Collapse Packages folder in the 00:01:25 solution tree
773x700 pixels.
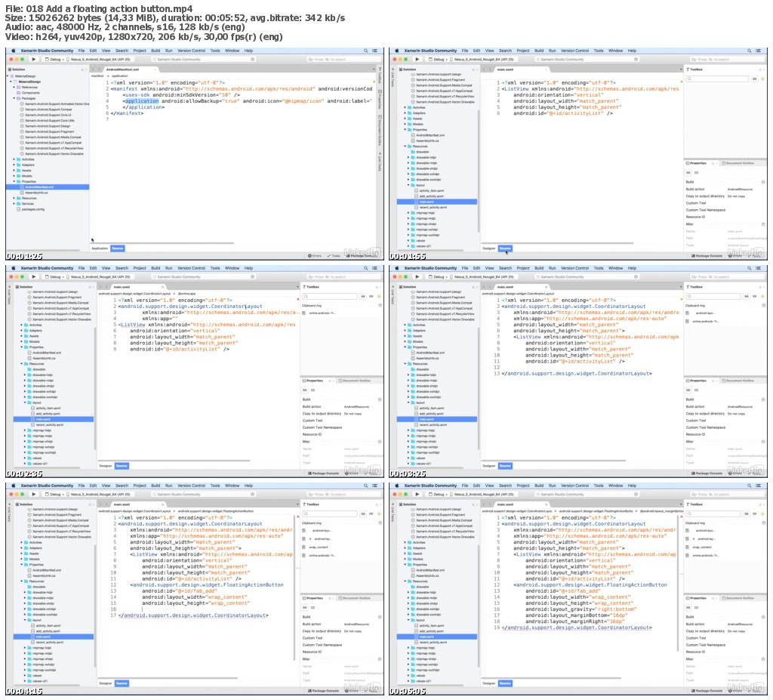(14, 98)
